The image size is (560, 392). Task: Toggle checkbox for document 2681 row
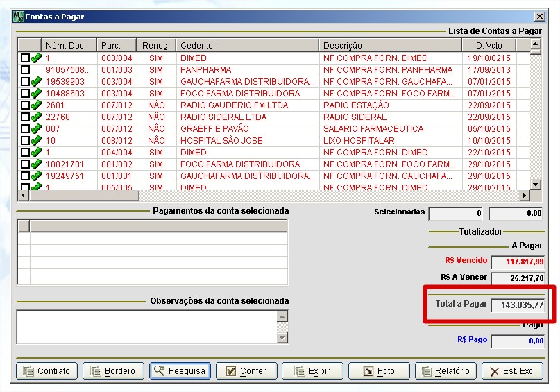pyautogui.click(x=25, y=105)
